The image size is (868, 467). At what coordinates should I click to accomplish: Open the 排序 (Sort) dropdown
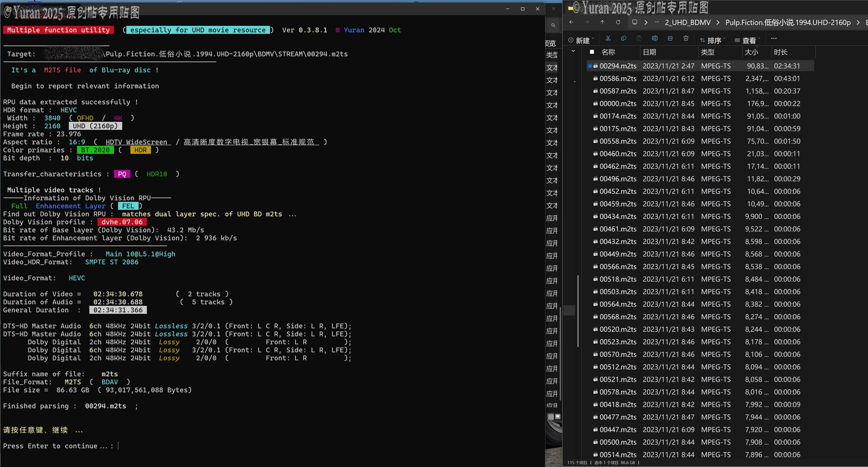point(712,40)
